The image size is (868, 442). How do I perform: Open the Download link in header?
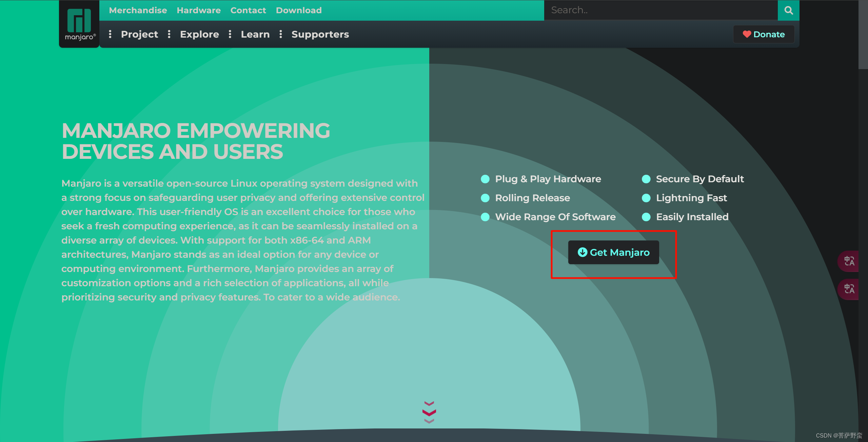[x=298, y=10]
